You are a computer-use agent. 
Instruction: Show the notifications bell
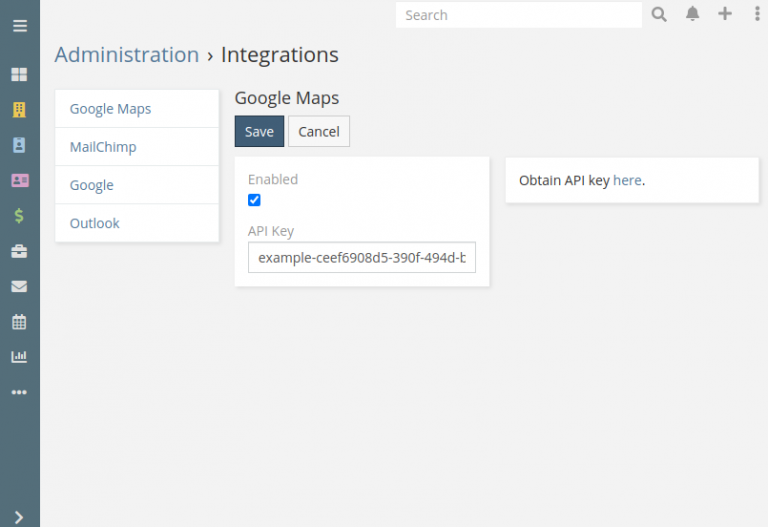click(x=692, y=14)
